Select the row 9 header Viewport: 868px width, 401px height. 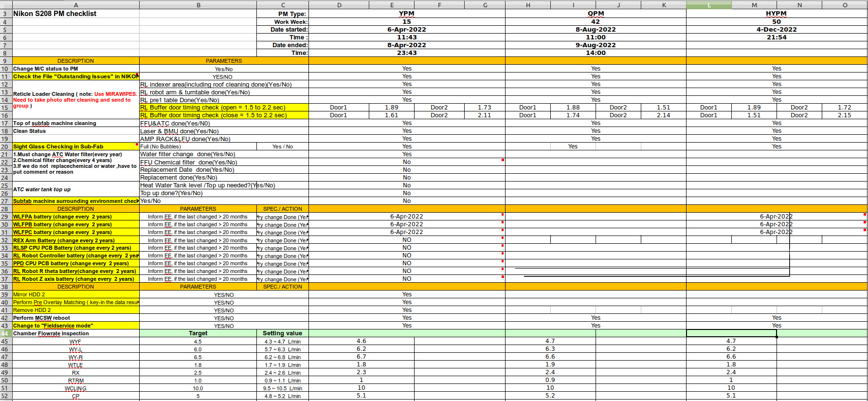point(6,61)
